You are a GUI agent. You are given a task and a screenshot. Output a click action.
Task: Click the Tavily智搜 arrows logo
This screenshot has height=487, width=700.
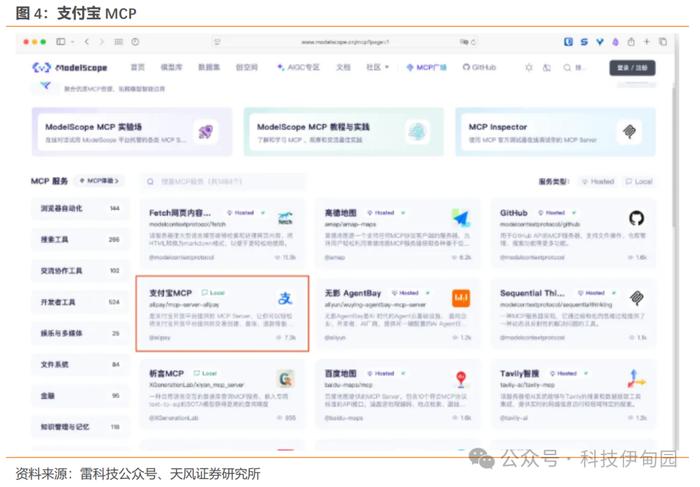coord(636,379)
